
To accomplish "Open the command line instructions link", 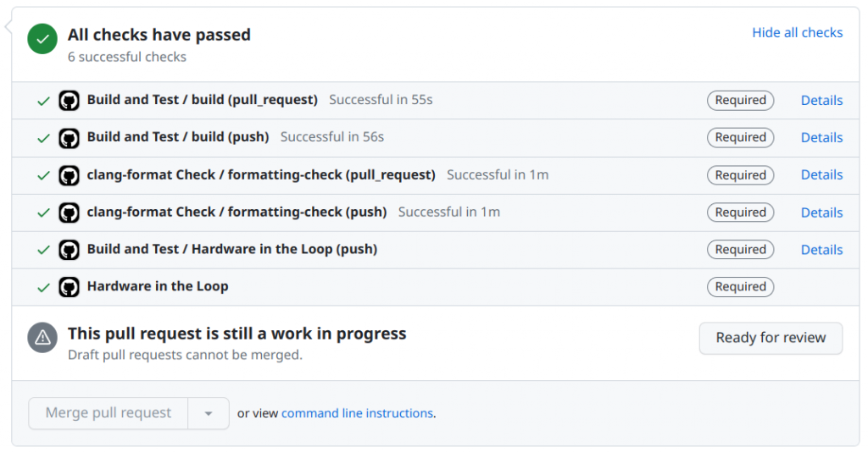I will (x=357, y=413).
